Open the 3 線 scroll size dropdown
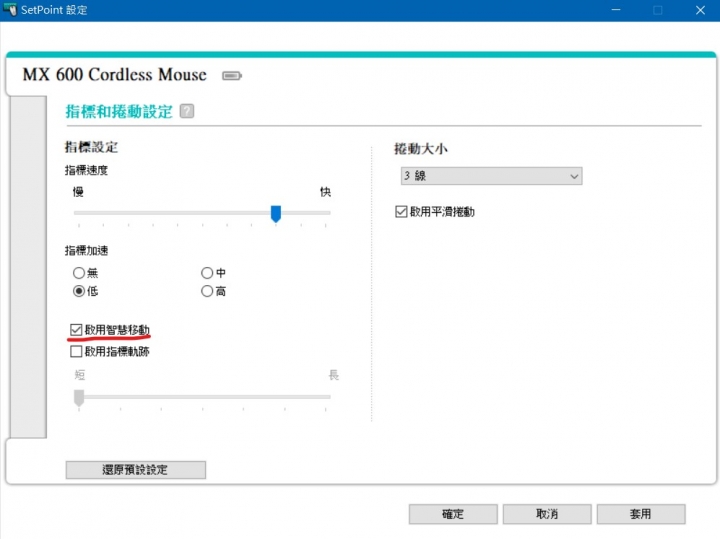Image resolution: width=720 pixels, height=539 pixels. point(491,176)
